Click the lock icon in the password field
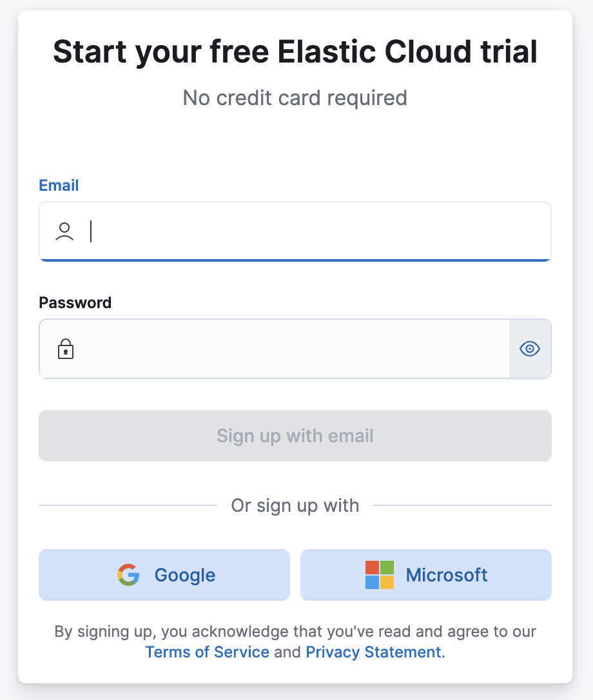 pyautogui.click(x=65, y=349)
